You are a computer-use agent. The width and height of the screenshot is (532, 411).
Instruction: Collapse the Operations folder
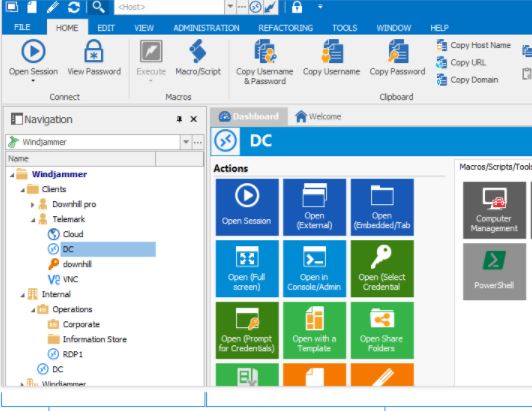pos(33,310)
